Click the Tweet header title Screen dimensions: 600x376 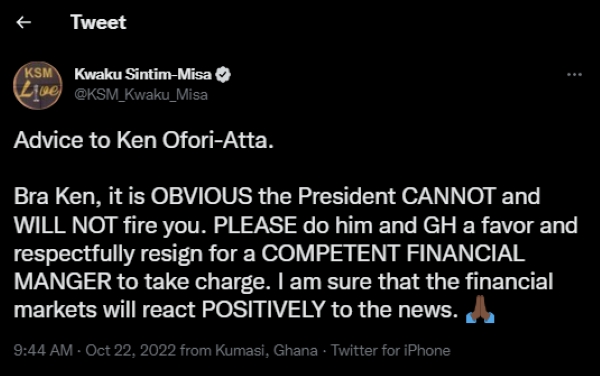98,22
